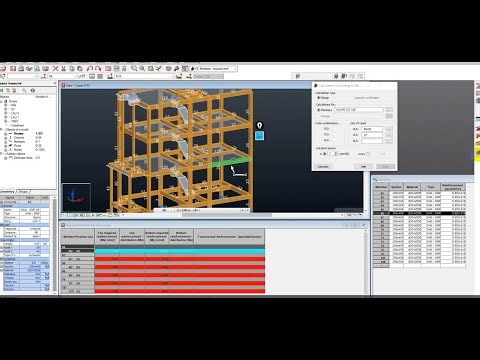The image size is (480, 360).
Task: Click the Save icon in the top toolbar
Action: click(13, 68)
